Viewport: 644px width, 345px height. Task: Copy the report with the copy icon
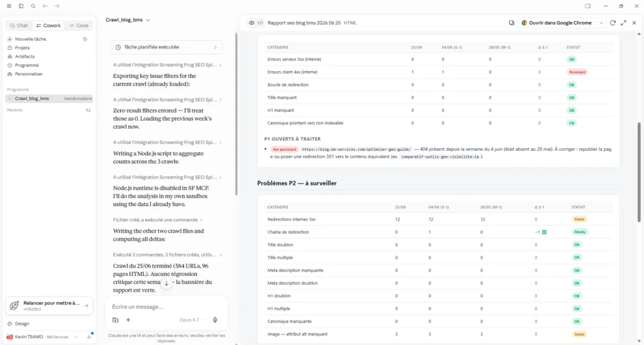[x=511, y=23]
